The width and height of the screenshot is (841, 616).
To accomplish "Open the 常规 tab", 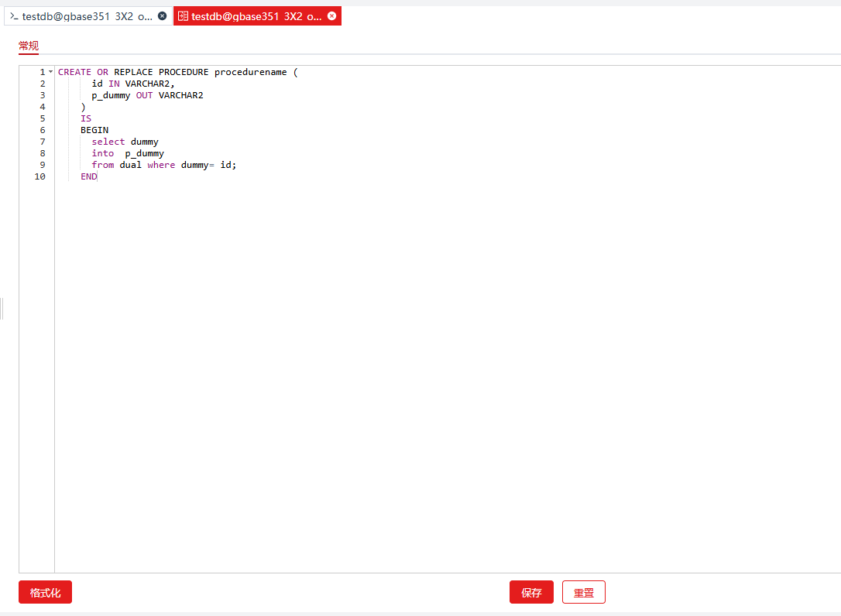I will (29, 46).
